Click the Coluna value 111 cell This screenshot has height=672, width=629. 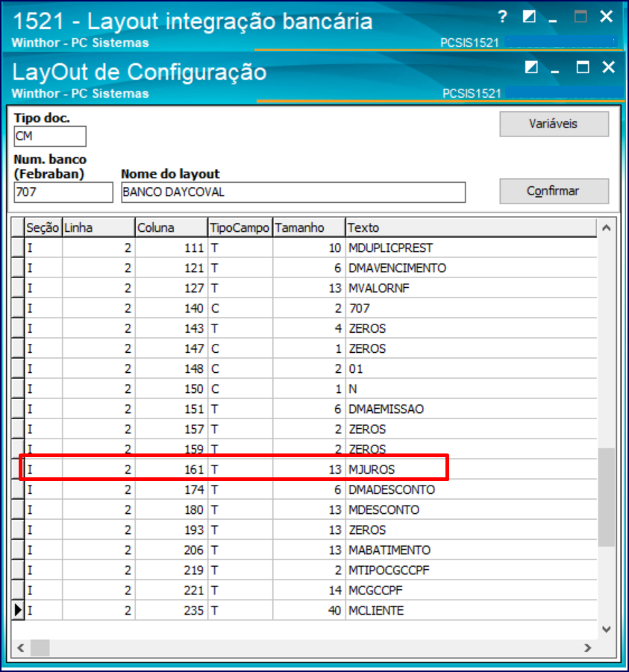coord(172,248)
